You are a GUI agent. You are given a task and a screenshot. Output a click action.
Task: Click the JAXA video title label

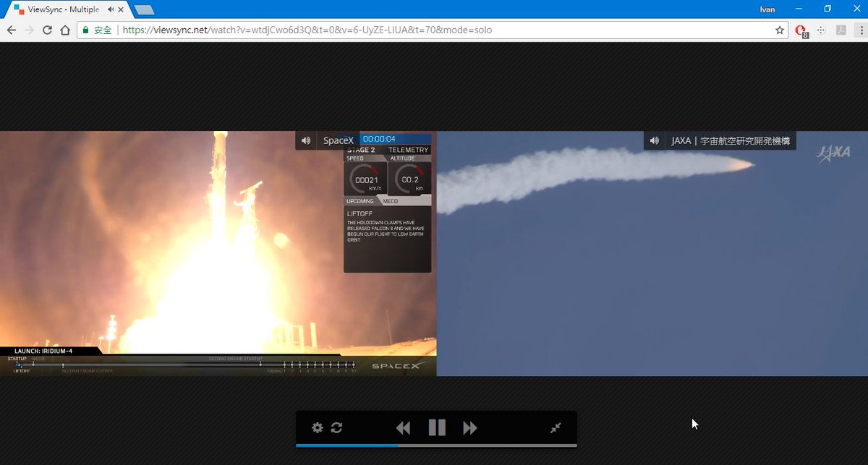pos(731,140)
